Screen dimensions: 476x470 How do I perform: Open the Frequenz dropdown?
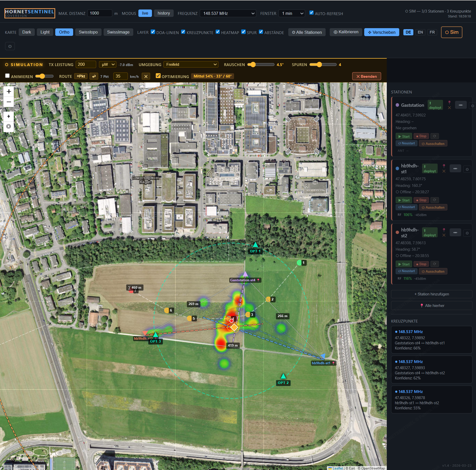coord(228,13)
